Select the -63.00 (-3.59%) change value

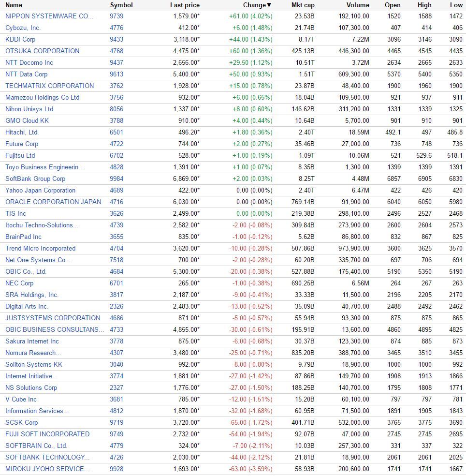pos(250,469)
